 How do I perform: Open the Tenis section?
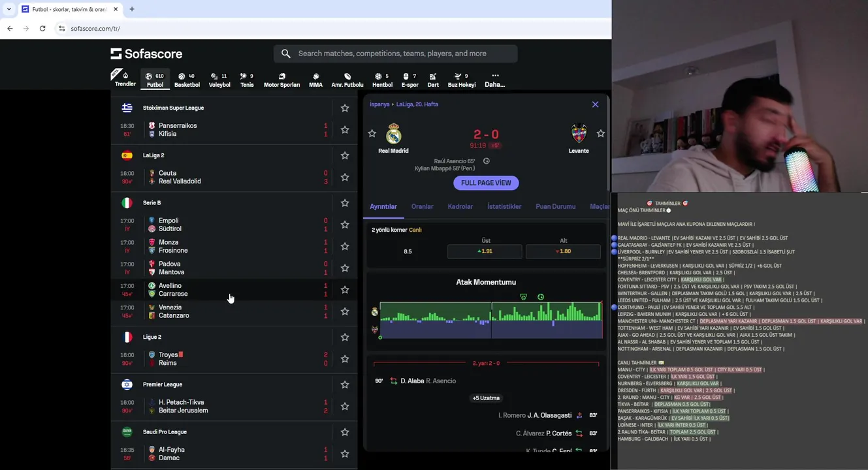coord(247,80)
